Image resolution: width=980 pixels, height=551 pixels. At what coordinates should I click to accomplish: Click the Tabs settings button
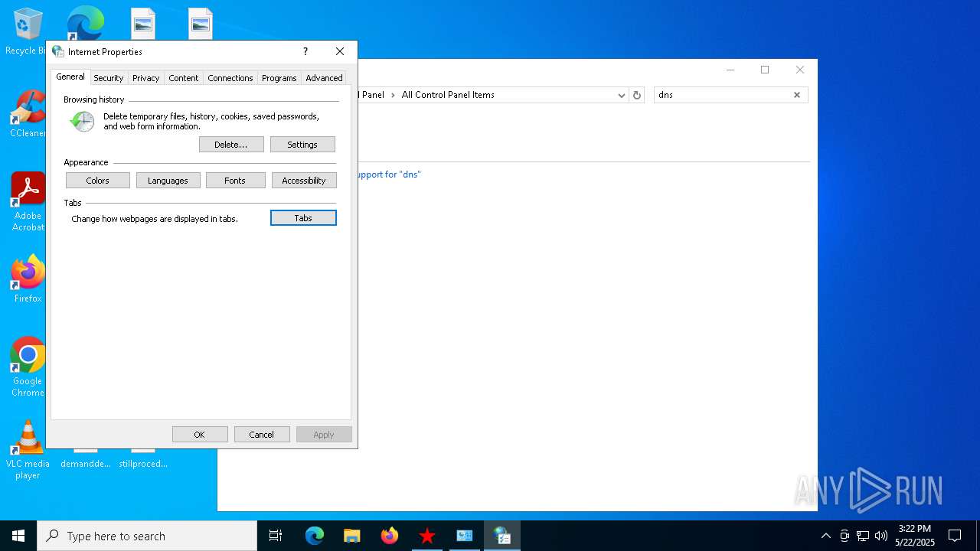pos(303,218)
